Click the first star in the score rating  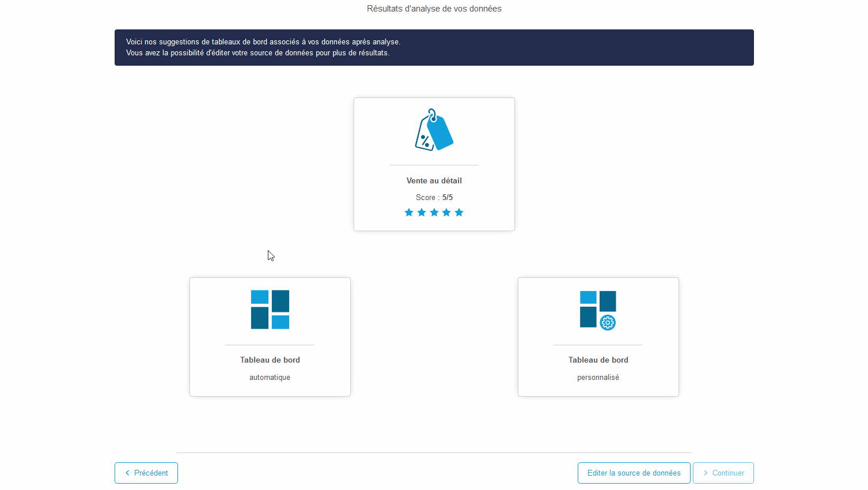pos(409,213)
